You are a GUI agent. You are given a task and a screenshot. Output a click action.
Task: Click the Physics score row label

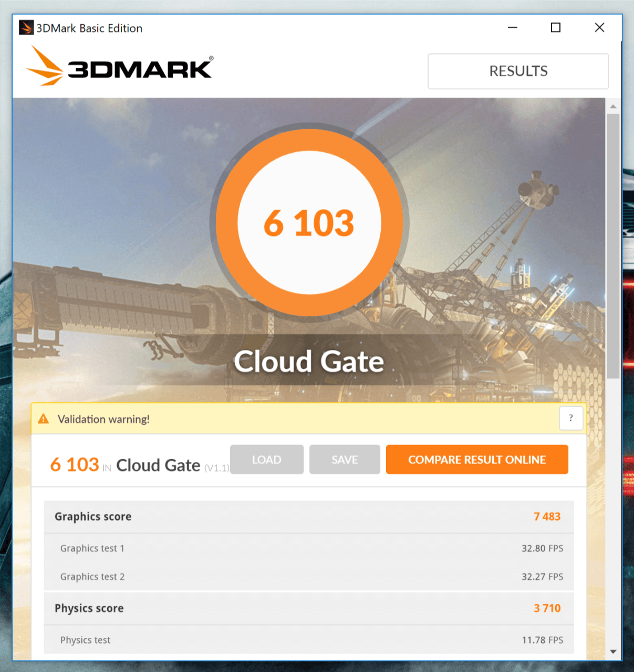click(89, 608)
